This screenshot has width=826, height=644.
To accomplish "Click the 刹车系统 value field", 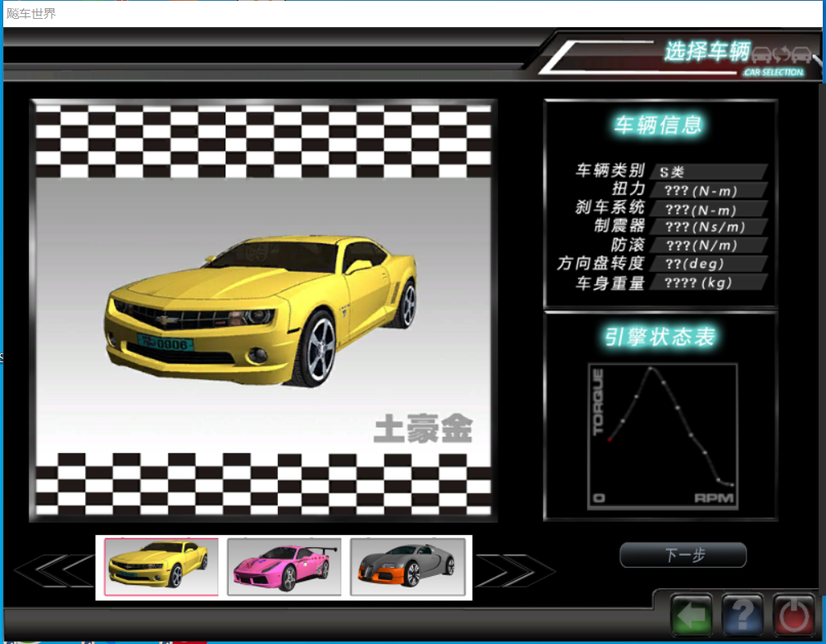I will 708,209.
